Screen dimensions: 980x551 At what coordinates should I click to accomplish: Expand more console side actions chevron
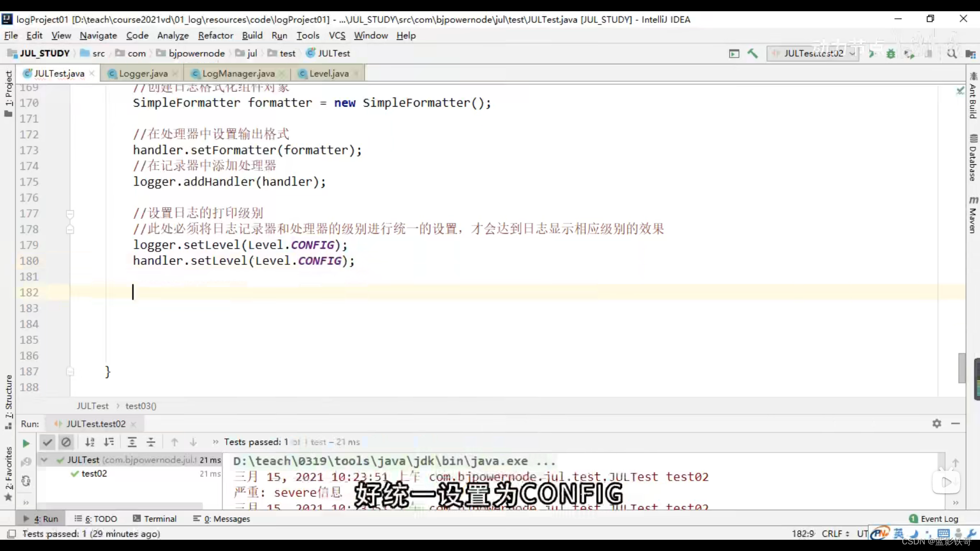[955, 503]
